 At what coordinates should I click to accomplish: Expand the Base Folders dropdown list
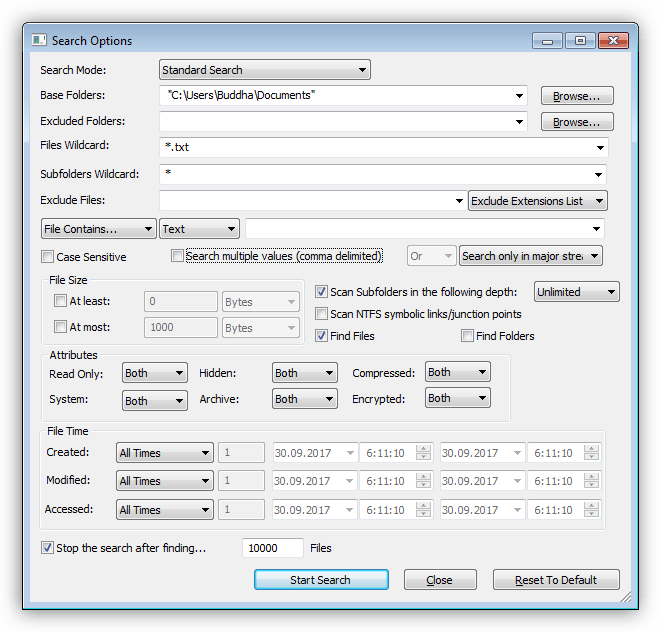coord(519,96)
